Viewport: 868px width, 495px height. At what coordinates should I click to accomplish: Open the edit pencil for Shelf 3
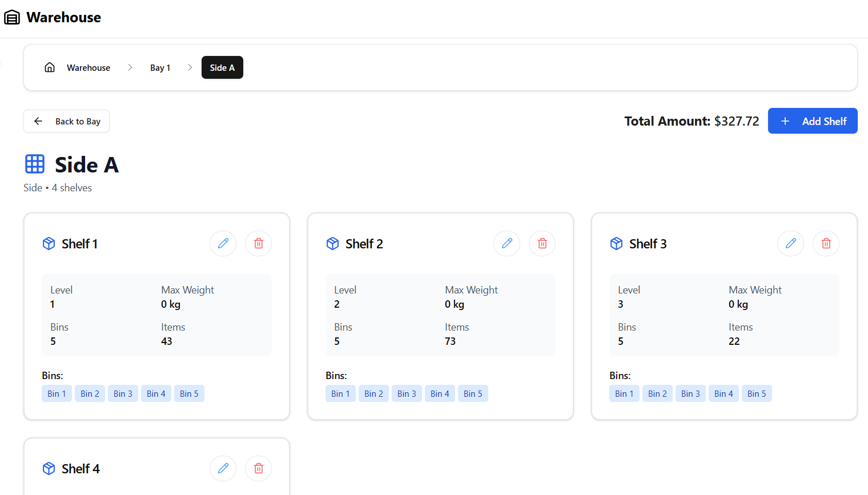click(790, 244)
